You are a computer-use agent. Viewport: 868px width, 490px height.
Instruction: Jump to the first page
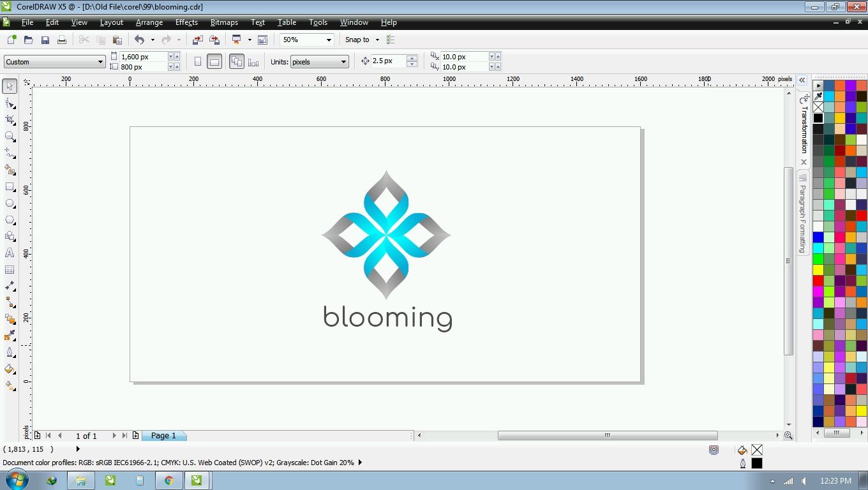[x=48, y=436]
